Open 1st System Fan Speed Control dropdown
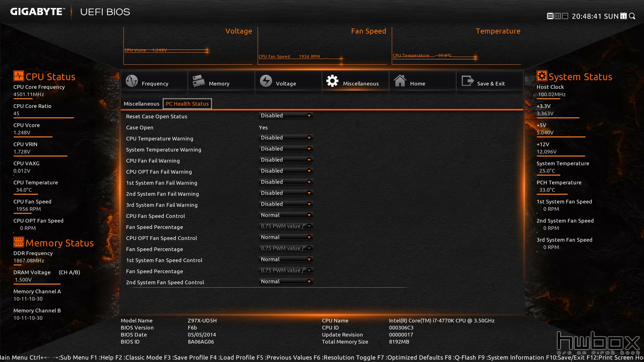The image size is (644, 362). (286, 259)
